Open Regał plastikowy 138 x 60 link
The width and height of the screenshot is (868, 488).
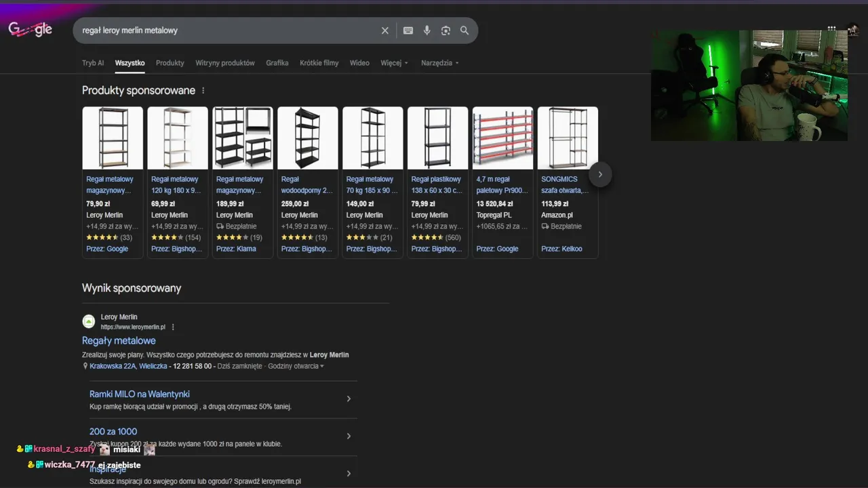[437, 185]
